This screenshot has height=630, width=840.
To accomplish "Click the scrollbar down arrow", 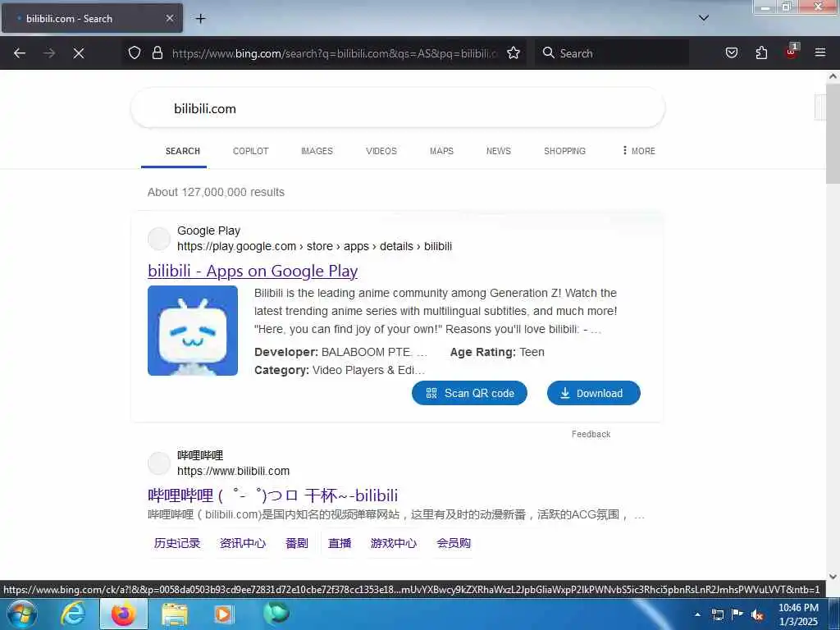I will (x=833, y=577).
